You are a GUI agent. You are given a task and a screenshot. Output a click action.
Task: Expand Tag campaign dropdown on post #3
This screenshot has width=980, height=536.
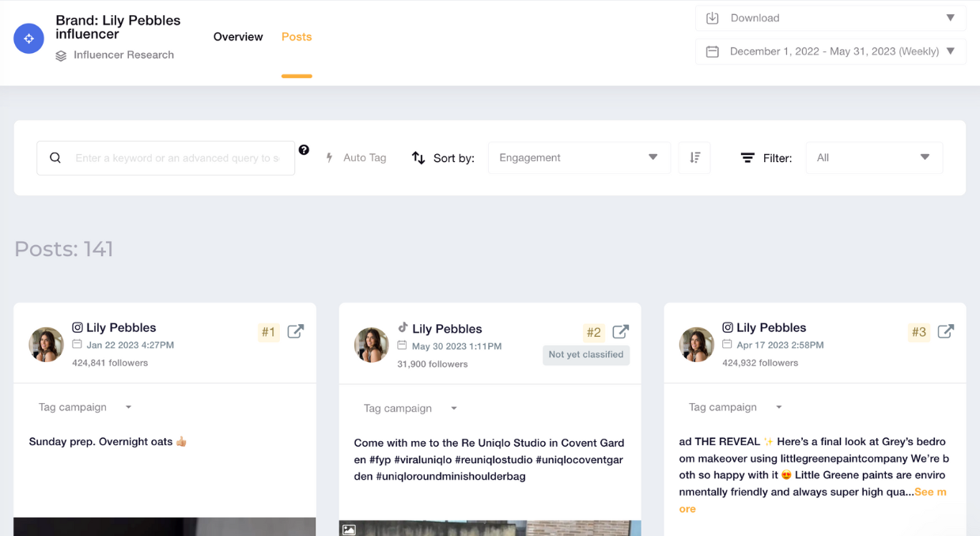pos(736,407)
